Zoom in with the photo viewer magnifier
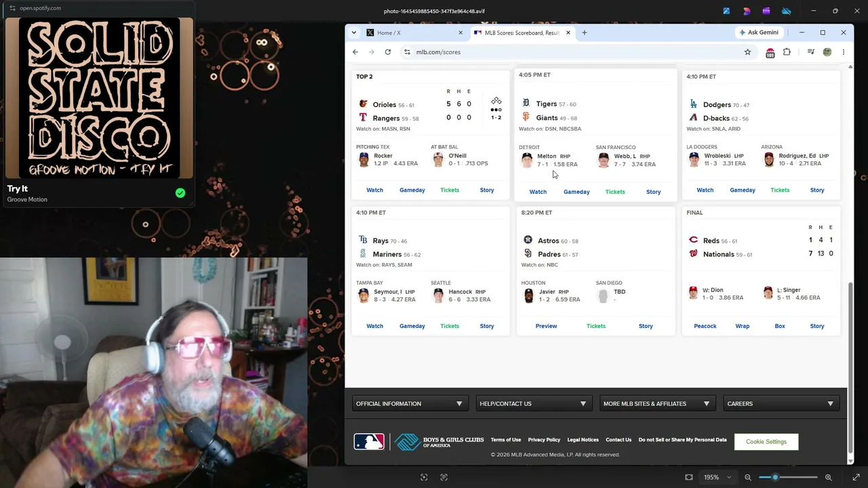The width and height of the screenshot is (868, 488). [x=828, y=477]
